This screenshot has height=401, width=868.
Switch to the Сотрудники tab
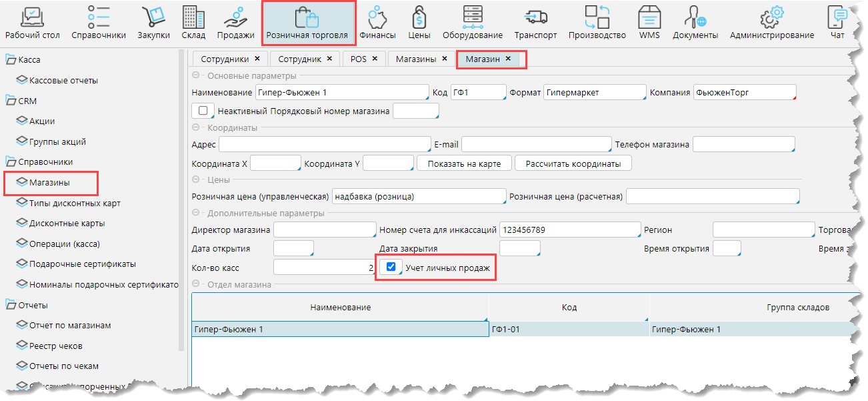(x=225, y=59)
